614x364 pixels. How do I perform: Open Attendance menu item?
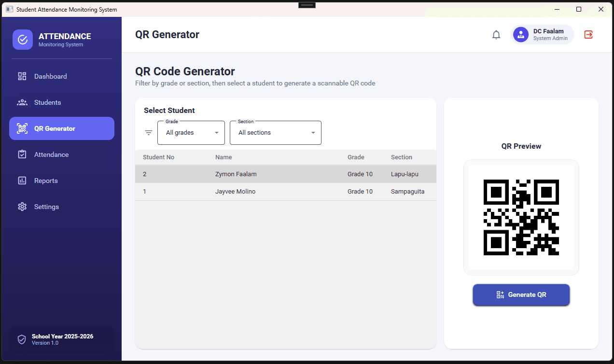pyautogui.click(x=62, y=154)
